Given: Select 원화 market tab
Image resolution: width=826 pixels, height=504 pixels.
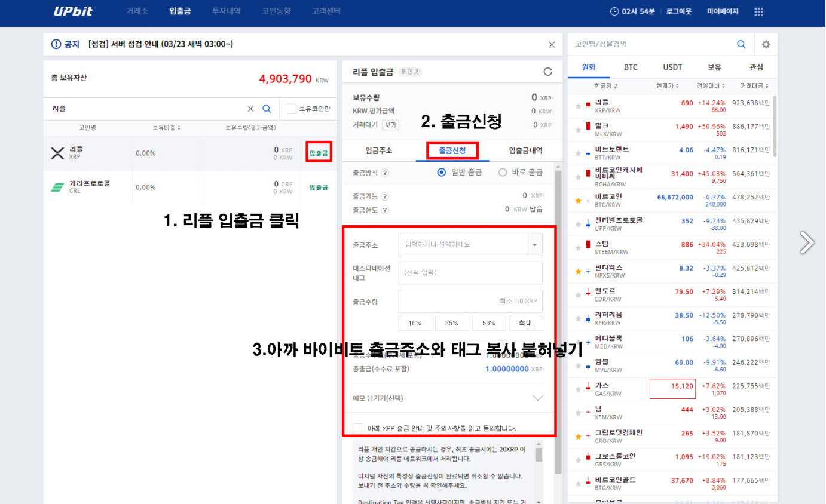Looking at the screenshot, I should click(589, 67).
